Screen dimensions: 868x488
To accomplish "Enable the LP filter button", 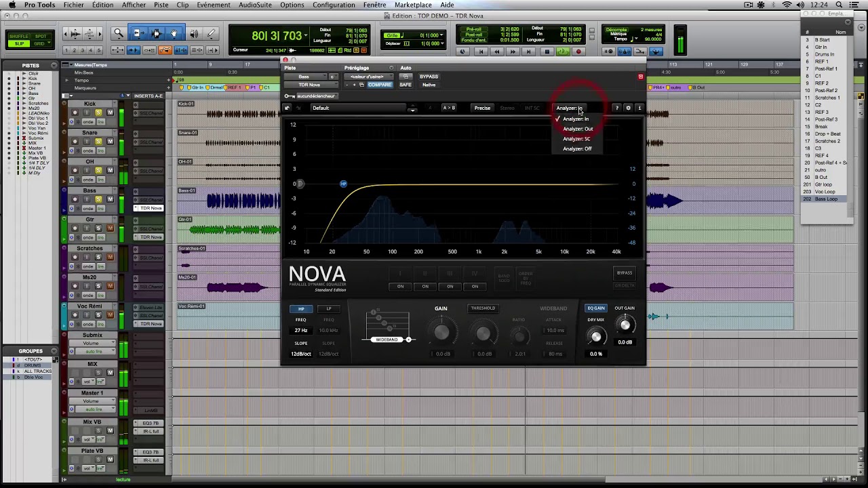I will pos(329,309).
